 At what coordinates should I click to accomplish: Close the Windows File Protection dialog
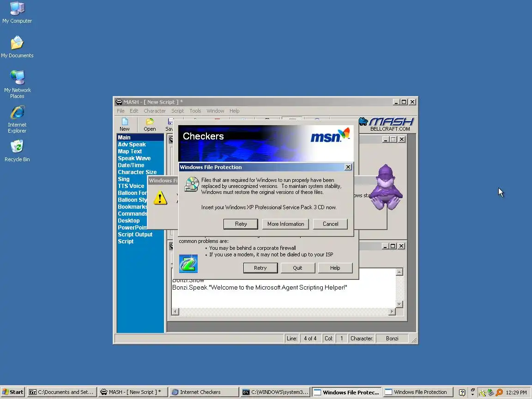[x=348, y=167]
